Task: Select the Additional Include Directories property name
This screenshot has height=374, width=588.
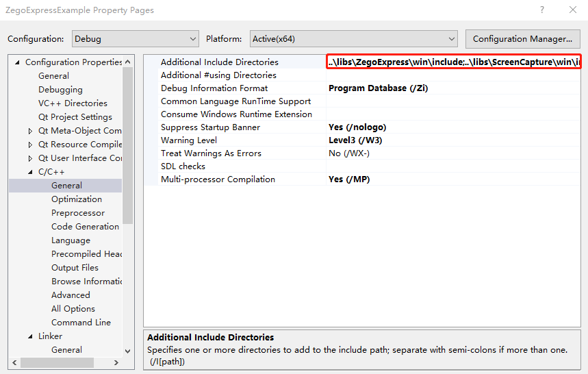Action: 220,62
